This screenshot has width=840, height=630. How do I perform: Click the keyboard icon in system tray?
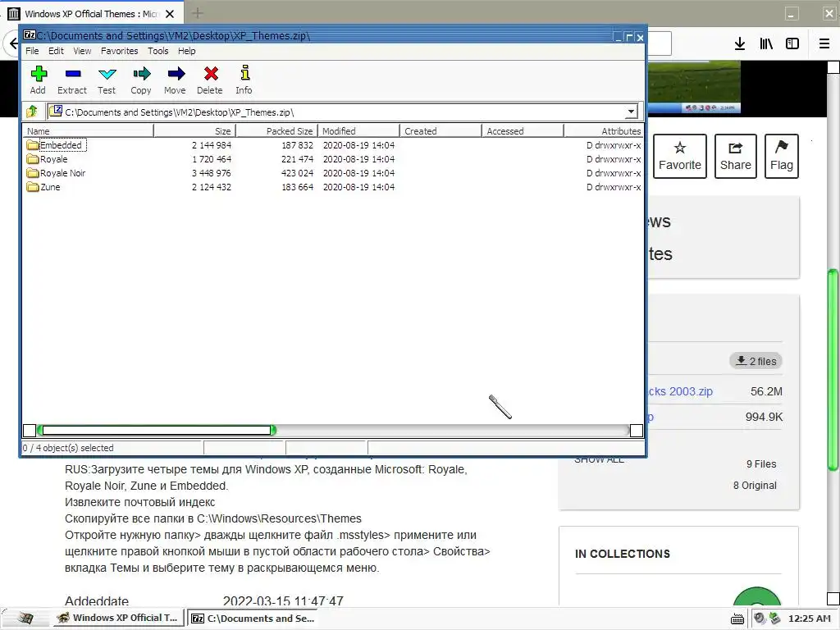(737, 619)
